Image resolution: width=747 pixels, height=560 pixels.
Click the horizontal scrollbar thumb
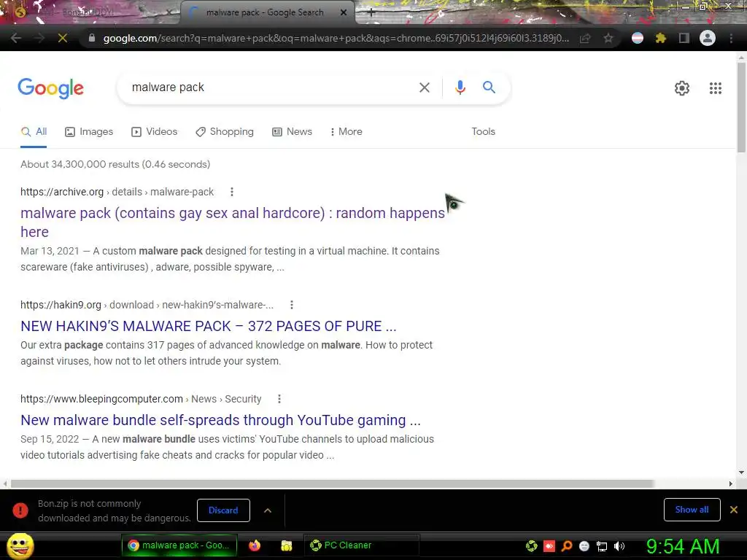[332, 484]
